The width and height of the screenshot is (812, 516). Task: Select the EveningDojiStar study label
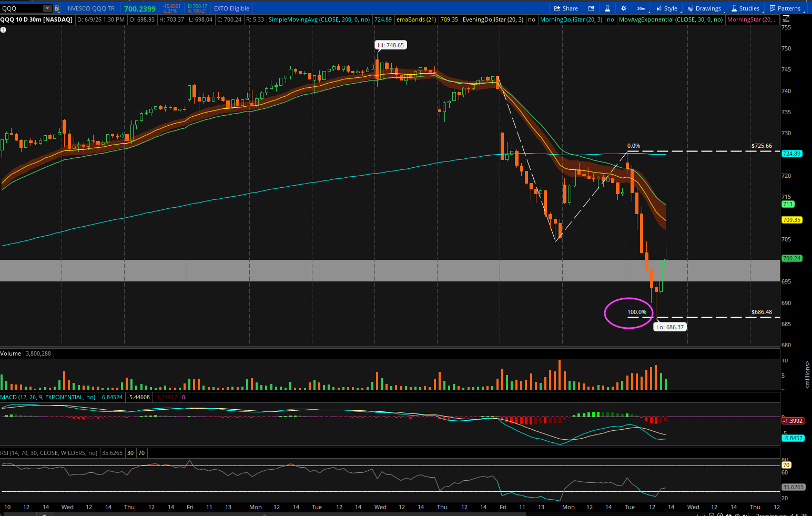coord(493,19)
